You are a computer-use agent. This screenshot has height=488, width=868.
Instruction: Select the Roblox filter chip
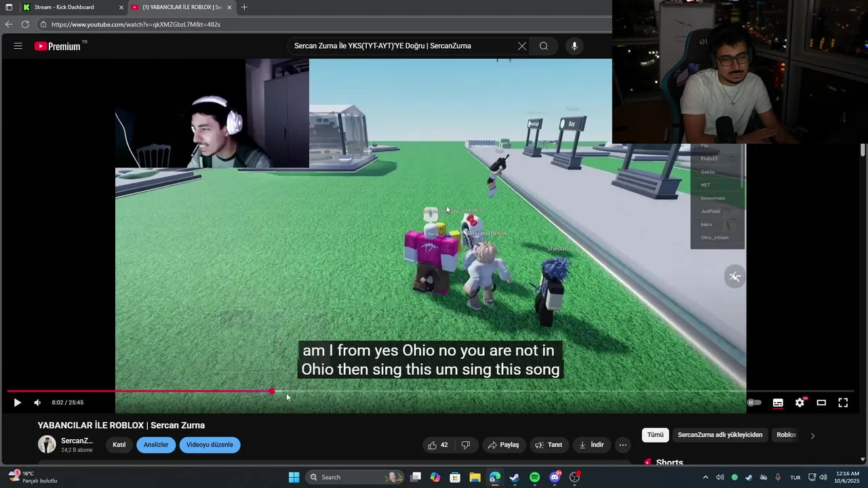pos(786,435)
